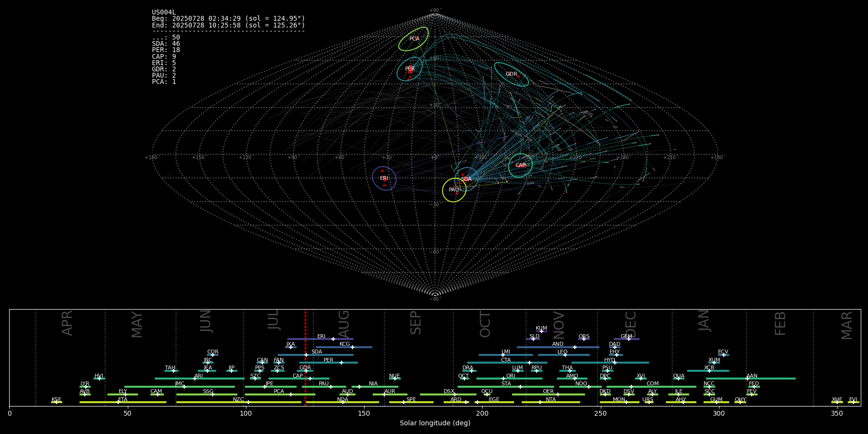
Task: Click the JUL month label in timeline
Action: tap(273, 319)
